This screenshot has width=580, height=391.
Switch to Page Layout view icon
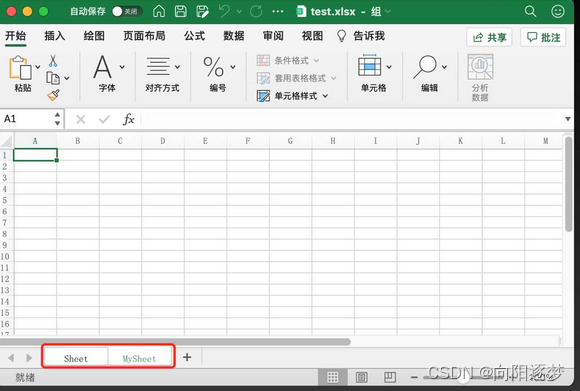tap(361, 377)
